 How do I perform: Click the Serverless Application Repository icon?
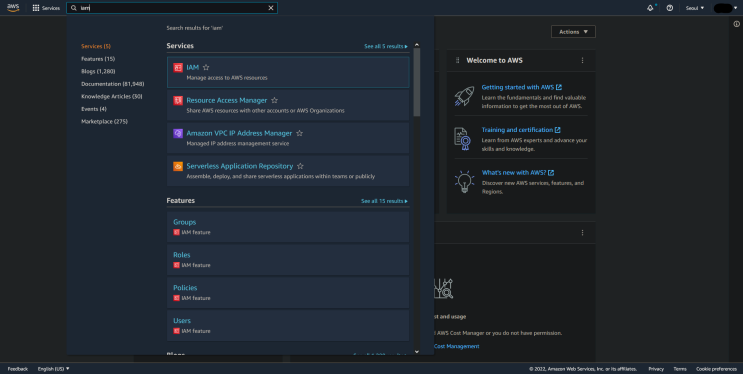178,166
